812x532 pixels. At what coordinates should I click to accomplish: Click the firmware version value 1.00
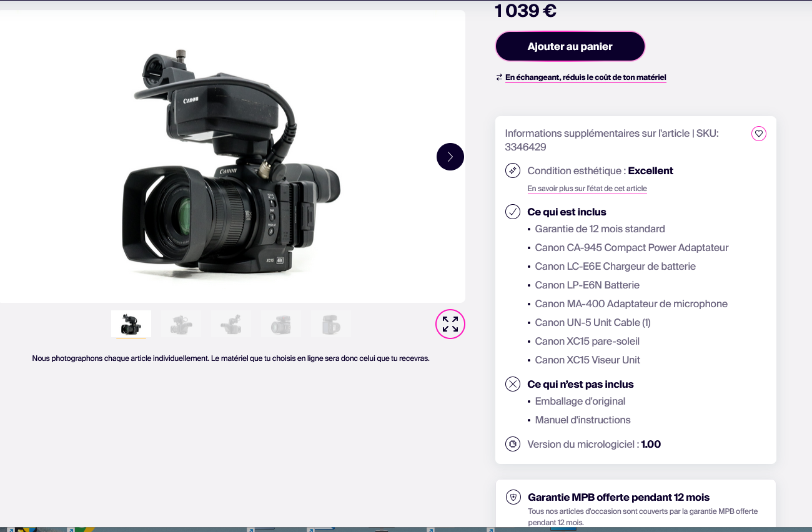point(651,445)
